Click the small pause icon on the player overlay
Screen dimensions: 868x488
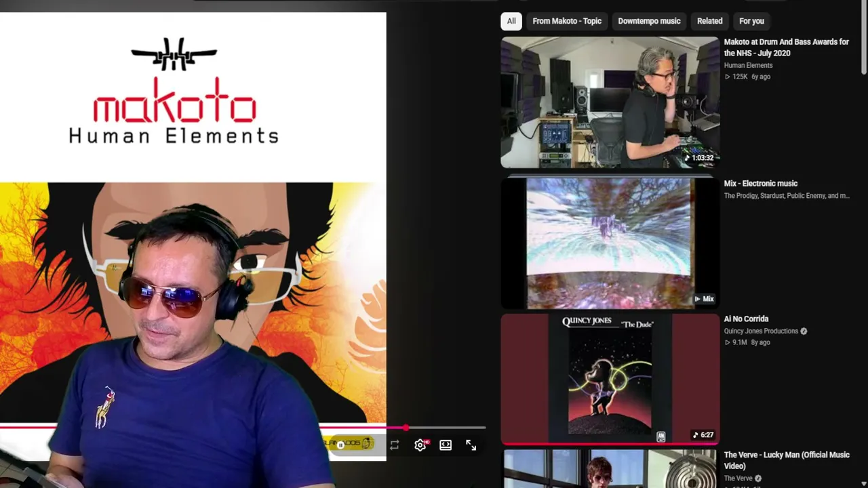pos(340,445)
